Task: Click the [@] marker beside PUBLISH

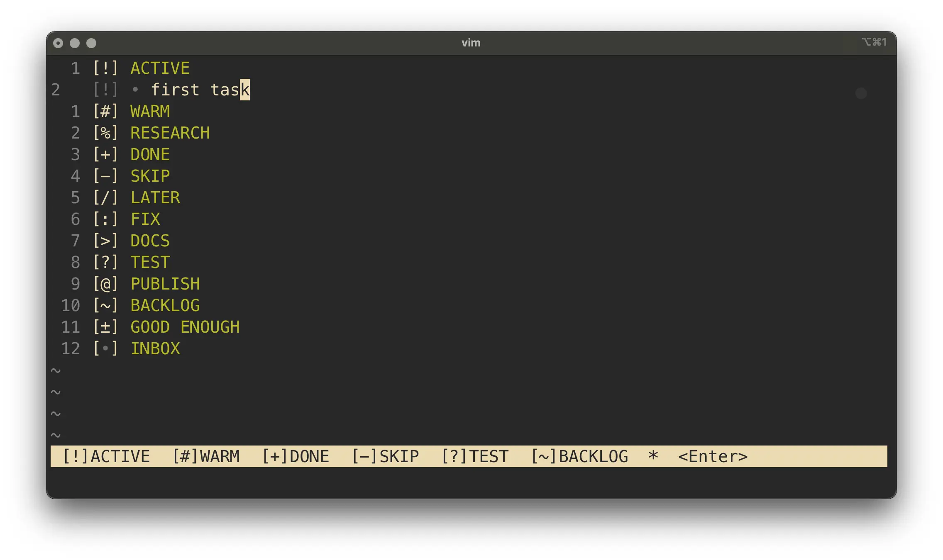Action: pos(105,284)
